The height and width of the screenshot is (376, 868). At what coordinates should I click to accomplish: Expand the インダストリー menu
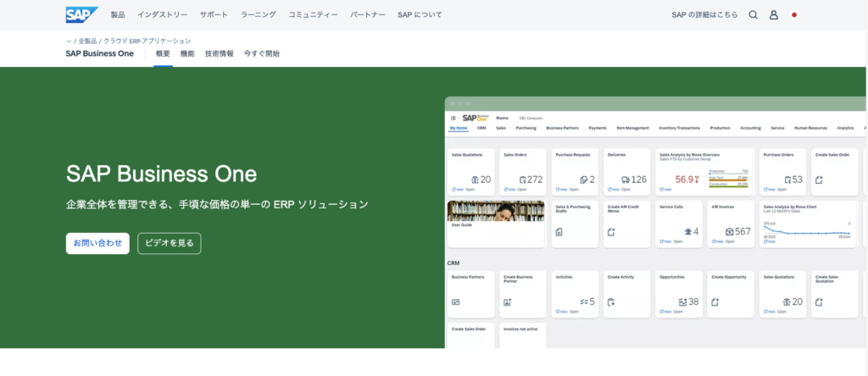click(x=162, y=14)
